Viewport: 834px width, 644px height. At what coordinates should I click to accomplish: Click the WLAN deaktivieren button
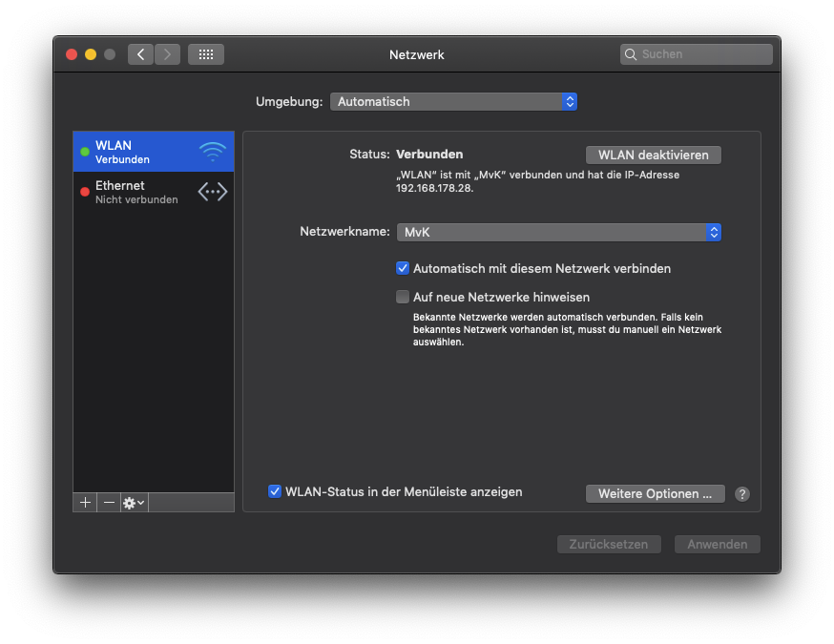[653, 155]
